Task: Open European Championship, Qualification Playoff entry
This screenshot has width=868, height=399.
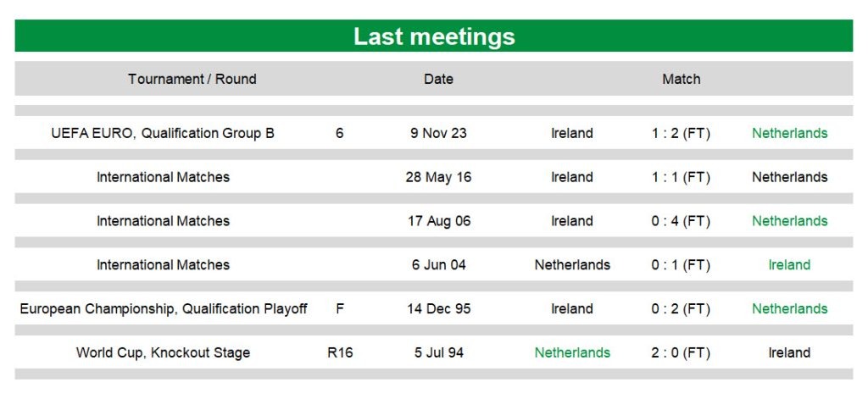Action: click(164, 309)
